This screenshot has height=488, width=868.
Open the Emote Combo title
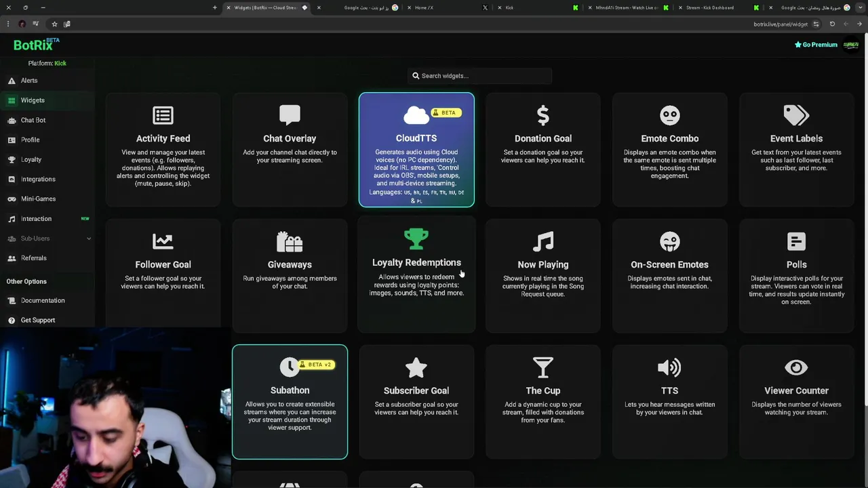tap(669, 138)
